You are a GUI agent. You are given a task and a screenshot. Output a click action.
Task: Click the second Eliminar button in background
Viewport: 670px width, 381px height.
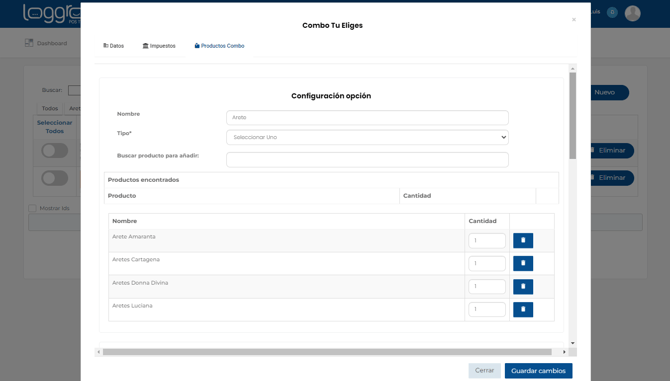click(x=612, y=178)
